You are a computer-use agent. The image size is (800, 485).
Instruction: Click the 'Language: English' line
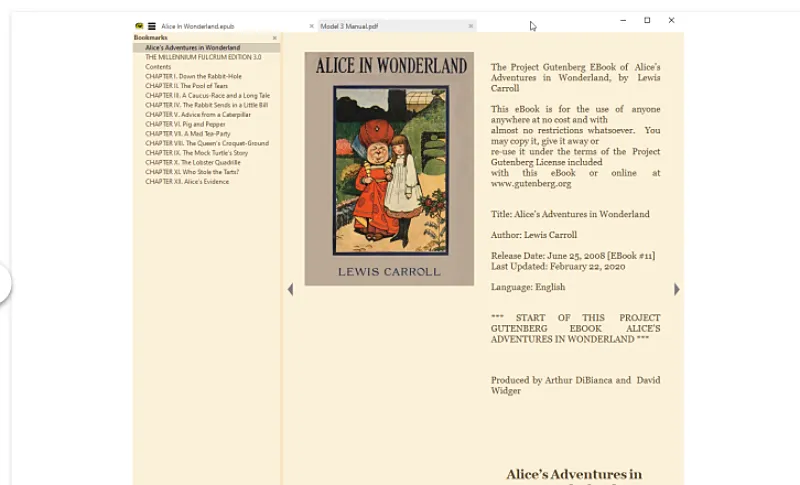(528, 287)
